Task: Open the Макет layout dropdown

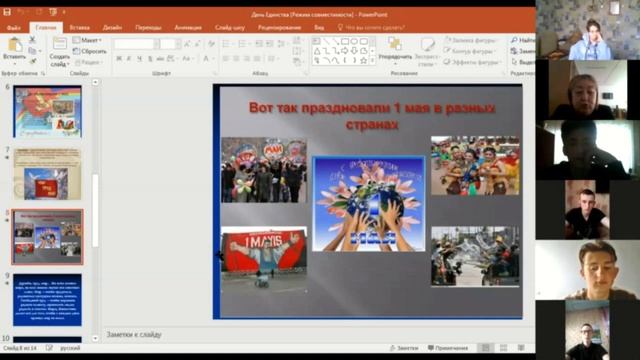Action: click(x=87, y=40)
